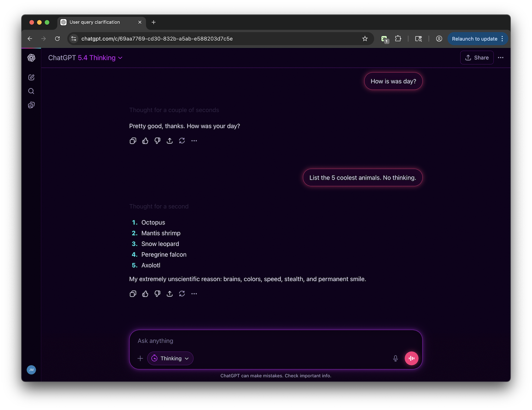The width and height of the screenshot is (532, 410).
Task: Open conversation options three-dot menu
Action: click(x=500, y=58)
